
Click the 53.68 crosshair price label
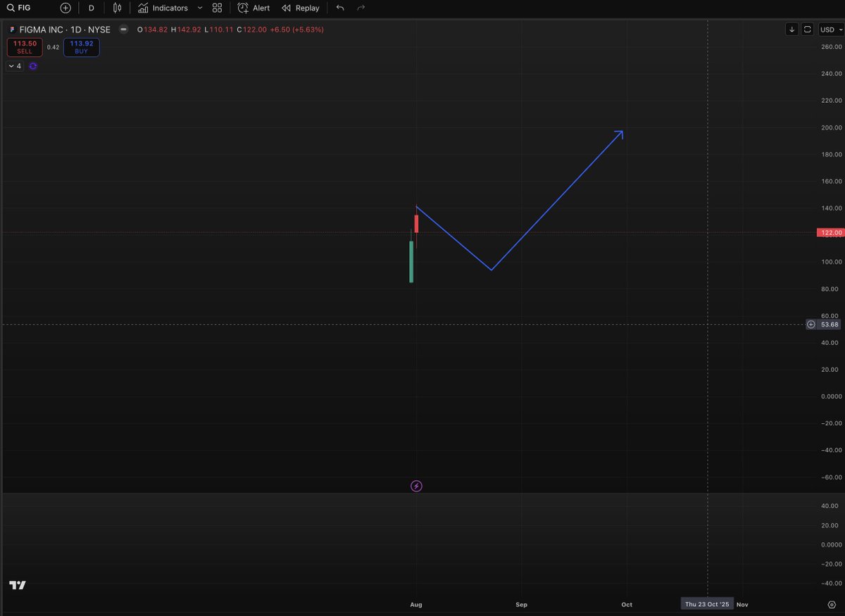[830, 325]
